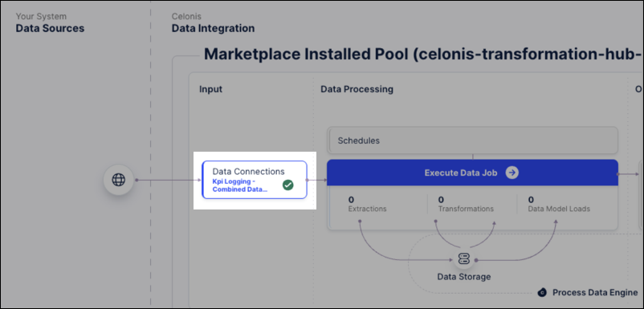Open the Data Connections card
This screenshot has width=644, height=309.
[x=255, y=180]
